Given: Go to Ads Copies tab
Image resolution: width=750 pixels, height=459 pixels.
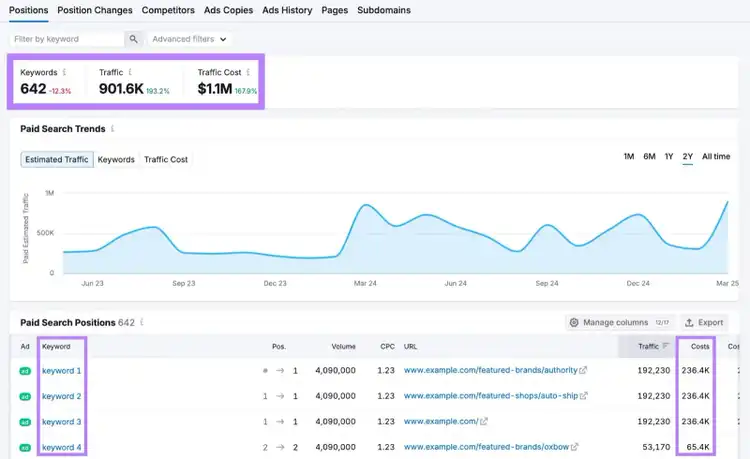Looking at the screenshot, I should (228, 10).
